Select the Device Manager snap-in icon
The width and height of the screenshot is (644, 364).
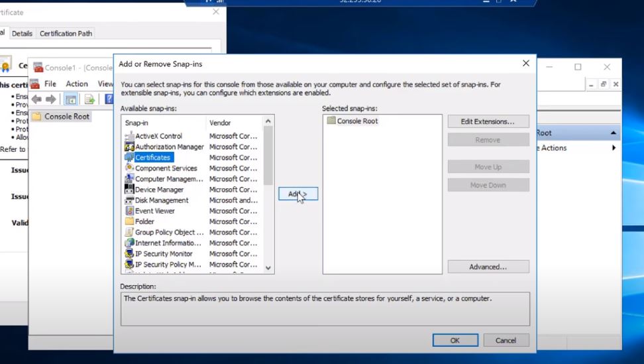tap(129, 190)
